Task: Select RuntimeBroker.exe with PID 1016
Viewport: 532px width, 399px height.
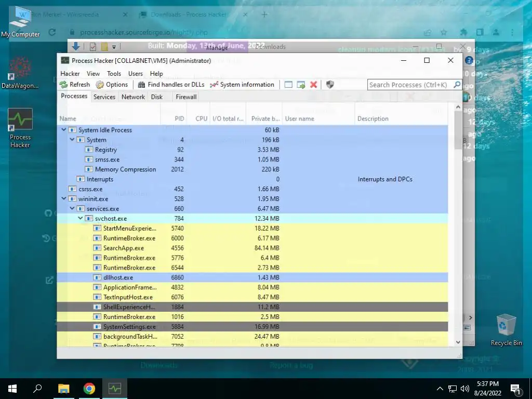Action: (x=252, y=317)
